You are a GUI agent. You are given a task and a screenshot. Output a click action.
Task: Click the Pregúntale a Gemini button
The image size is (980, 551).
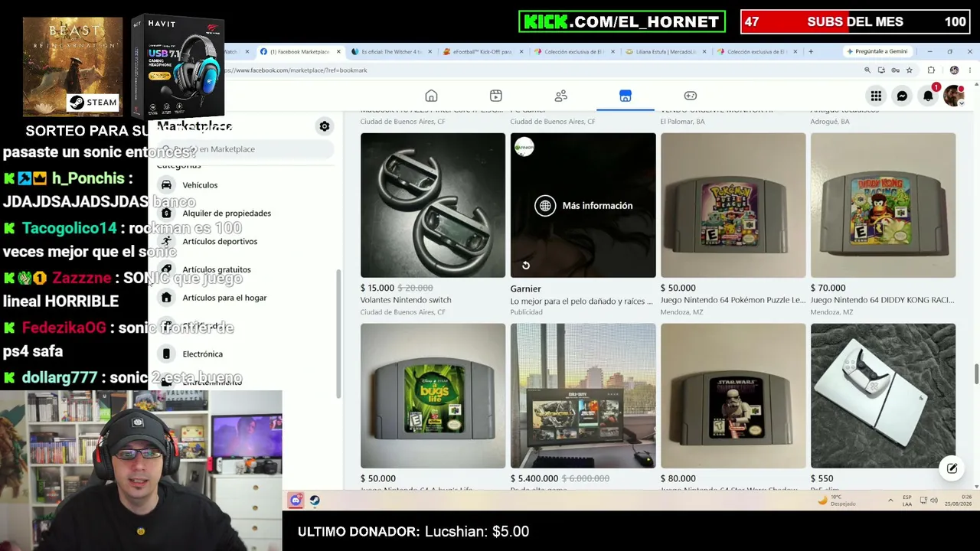click(877, 51)
